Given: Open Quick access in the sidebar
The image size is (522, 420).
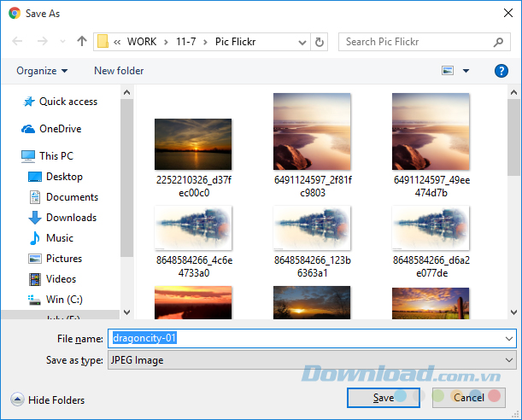Looking at the screenshot, I should pos(67,102).
